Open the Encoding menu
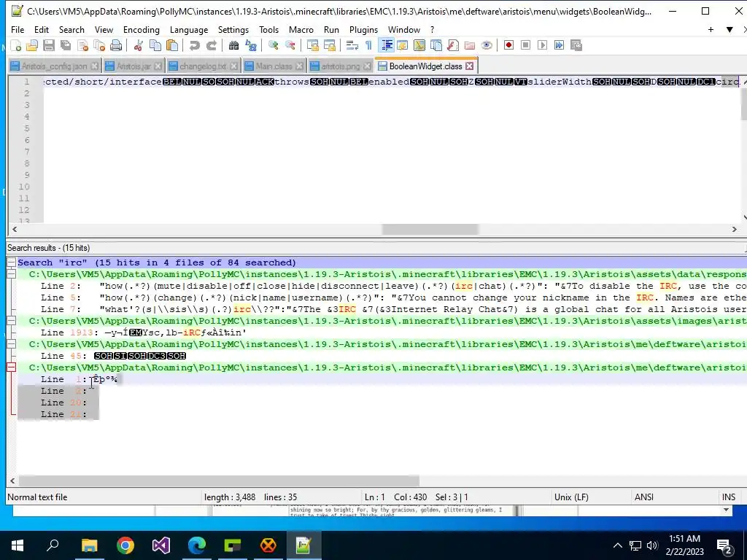The image size is (747, 560). pyautogui.click(x=141, y=29)
